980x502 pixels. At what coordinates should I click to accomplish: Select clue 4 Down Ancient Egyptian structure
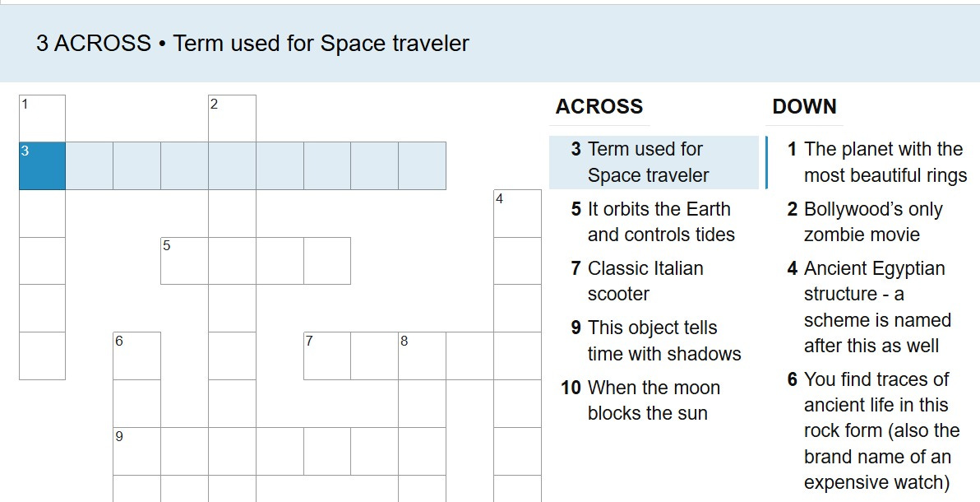pos(872,307)
